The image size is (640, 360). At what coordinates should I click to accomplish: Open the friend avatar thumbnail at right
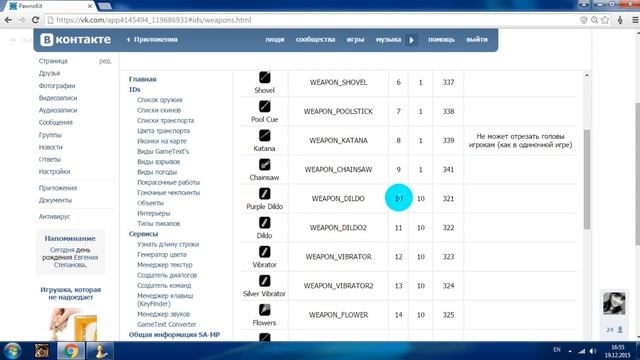pyautogui.click(x=614, y=303)
